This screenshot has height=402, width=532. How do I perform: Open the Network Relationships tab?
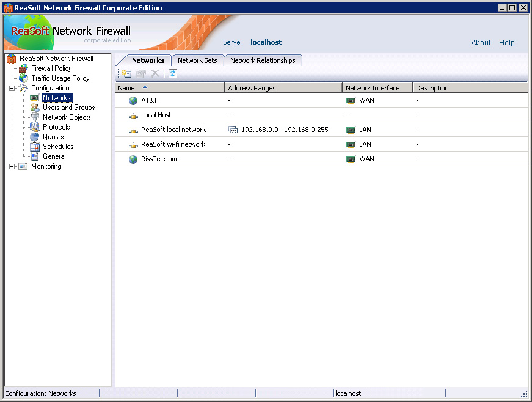[263, 60]
